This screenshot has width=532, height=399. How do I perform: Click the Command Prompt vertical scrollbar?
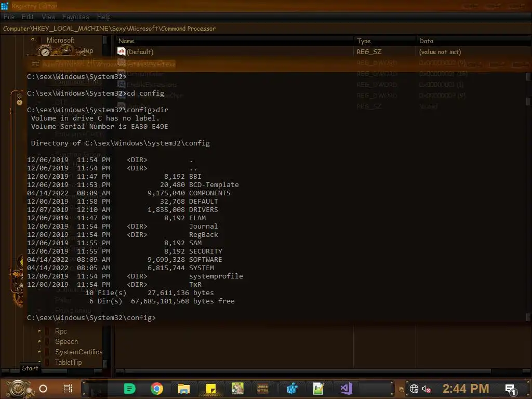(x=528, y=197)
